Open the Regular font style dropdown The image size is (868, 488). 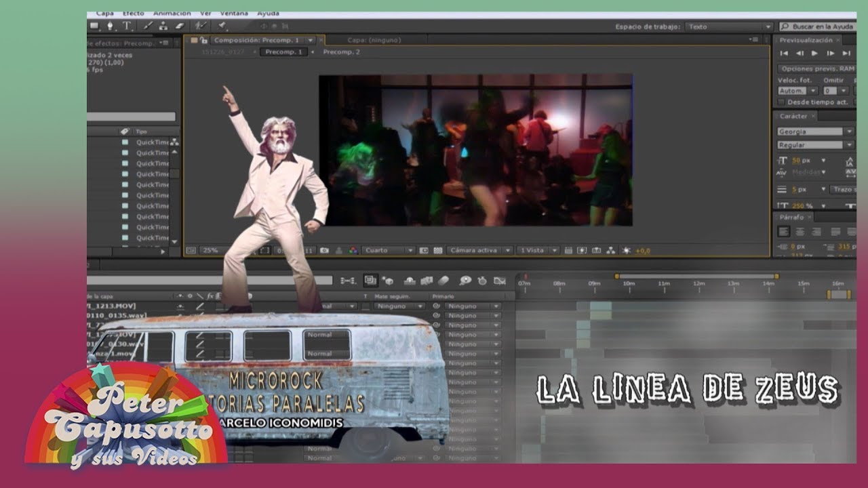pyautogui.click(x=816, y=145)
